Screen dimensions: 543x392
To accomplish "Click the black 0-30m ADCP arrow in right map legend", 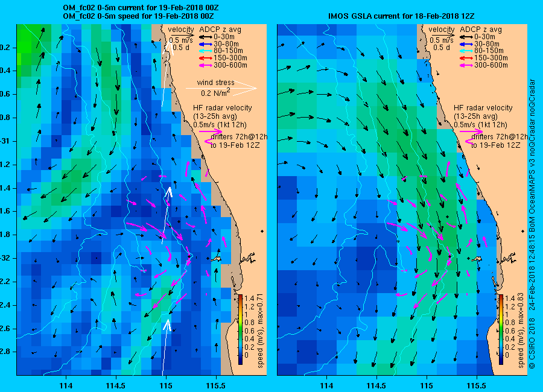I will click(466, 37).
